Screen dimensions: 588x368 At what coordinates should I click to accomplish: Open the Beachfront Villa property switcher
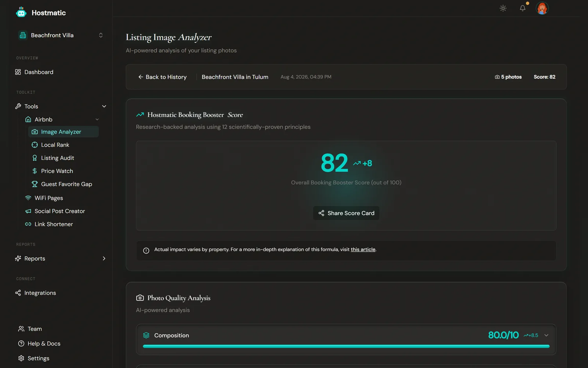pyautogui.click(x=61, y=35)
